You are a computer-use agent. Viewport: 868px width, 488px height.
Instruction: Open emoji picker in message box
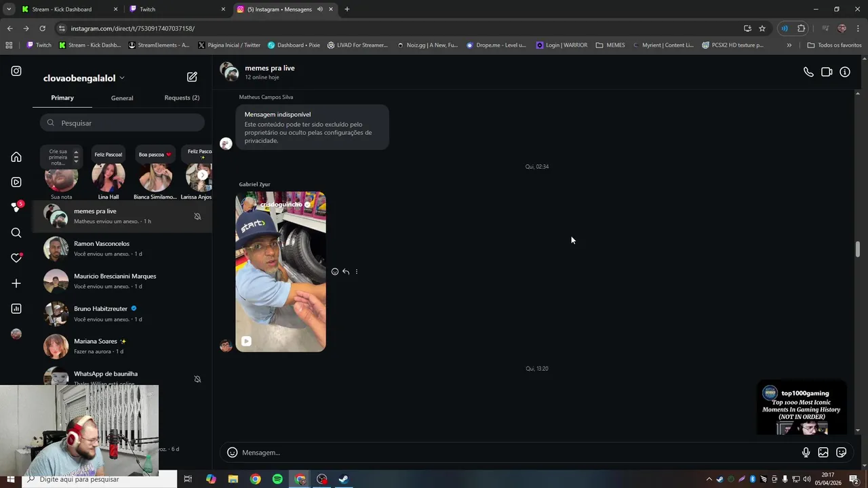click(x=232, y=453)
